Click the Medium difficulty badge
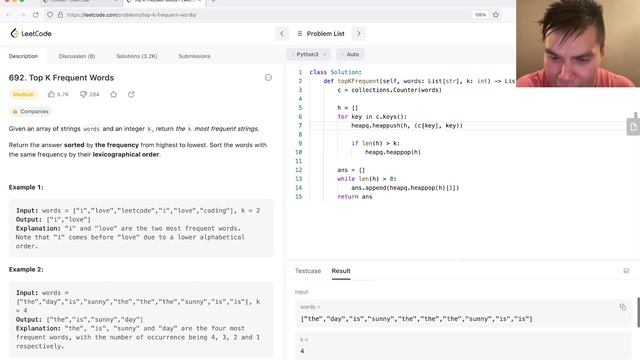The height and width of the screenshot is (360, 640). (x=23, y=94)
